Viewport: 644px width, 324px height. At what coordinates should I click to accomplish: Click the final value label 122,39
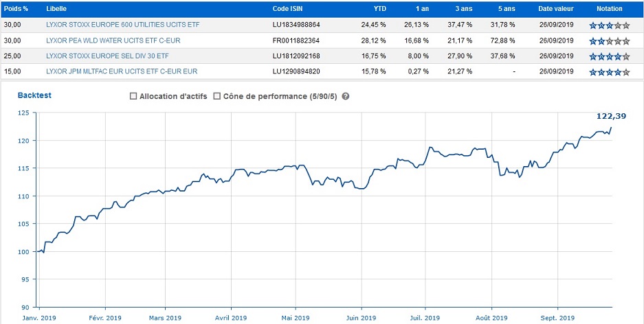click(x=611, y=116)
